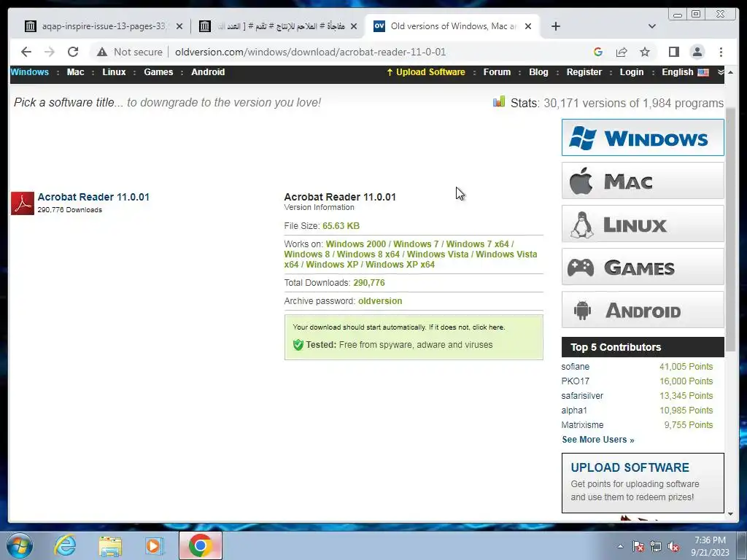Screen dimensions: 747x560
Task: Click the address bar URL
Action: tap(310, 52)
